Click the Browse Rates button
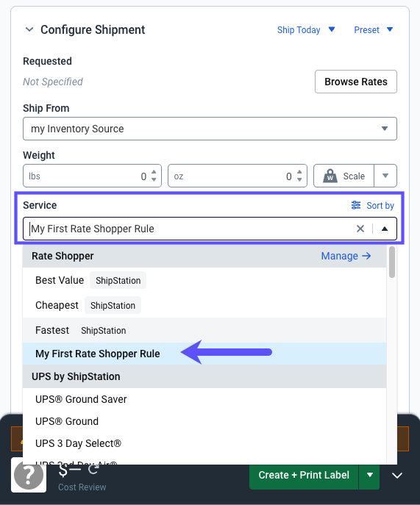 point(356,82)
